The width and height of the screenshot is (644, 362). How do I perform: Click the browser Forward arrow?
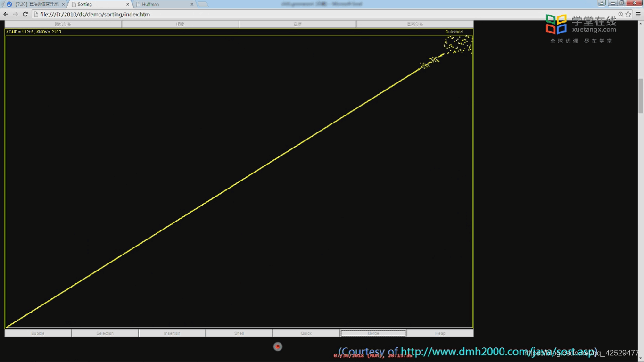tap(16, 15)
